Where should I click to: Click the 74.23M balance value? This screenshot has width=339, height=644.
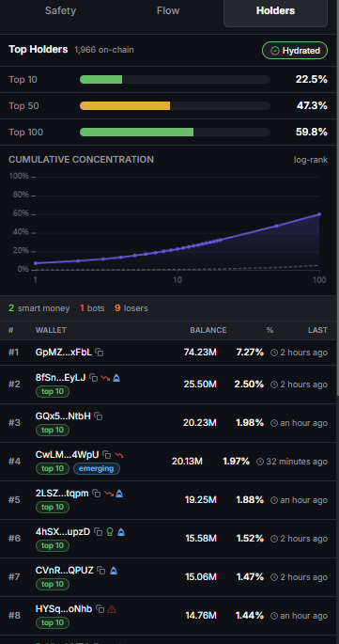pos(200,353)
